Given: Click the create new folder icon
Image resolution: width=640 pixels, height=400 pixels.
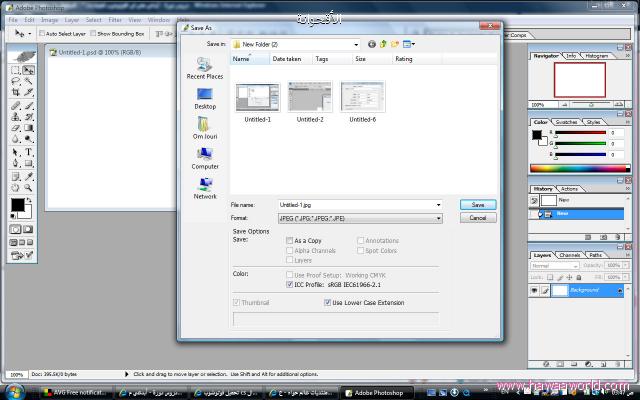Looking at the screenshot, I should click(x=395, y=44).
